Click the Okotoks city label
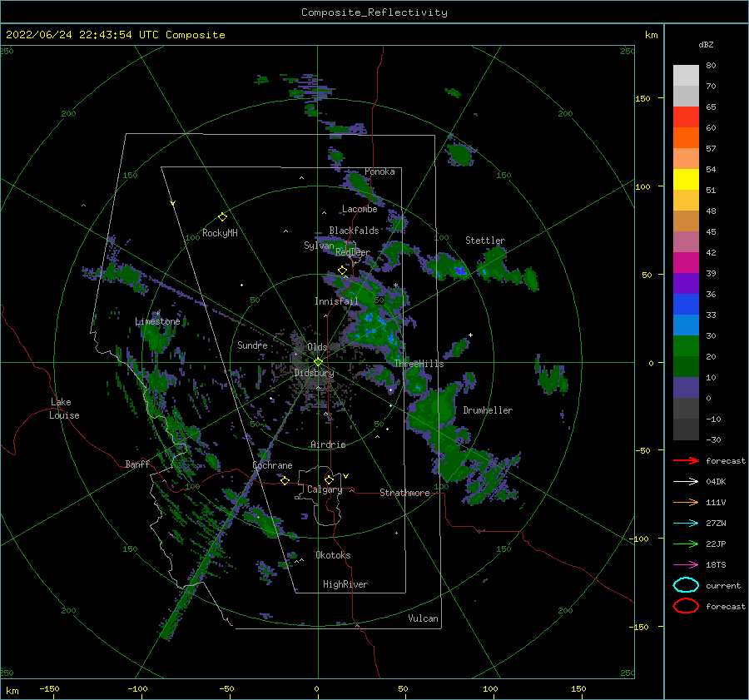749x700 pixels. click(x=333, y=555)
